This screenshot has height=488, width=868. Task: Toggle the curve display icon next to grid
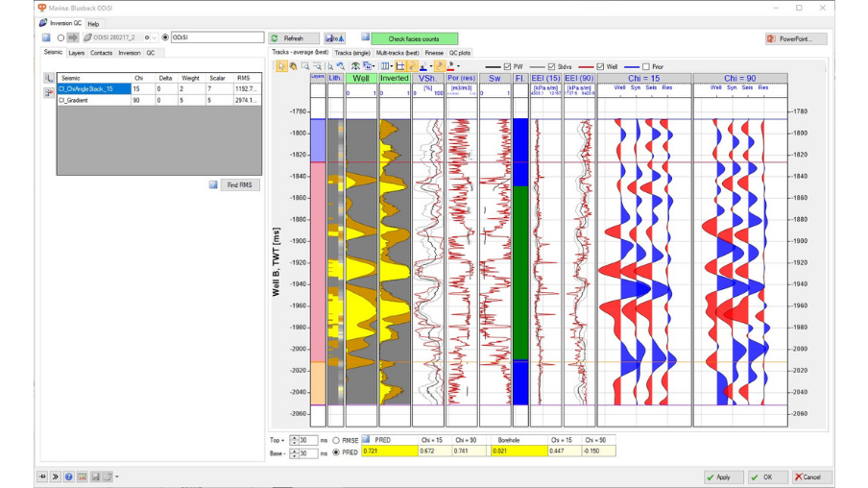click(412, 66)
